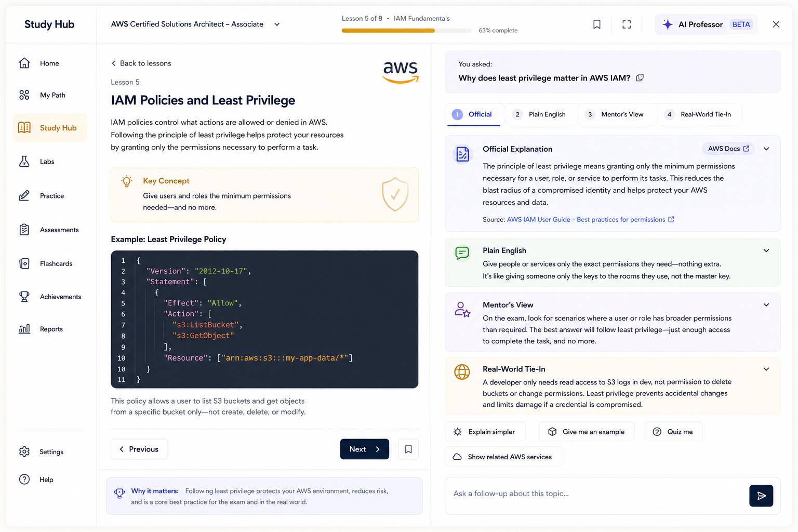Viewport: 798px width, 532px height.
Task: Open the AWS Docs external link button
Action: pos(728,149)
